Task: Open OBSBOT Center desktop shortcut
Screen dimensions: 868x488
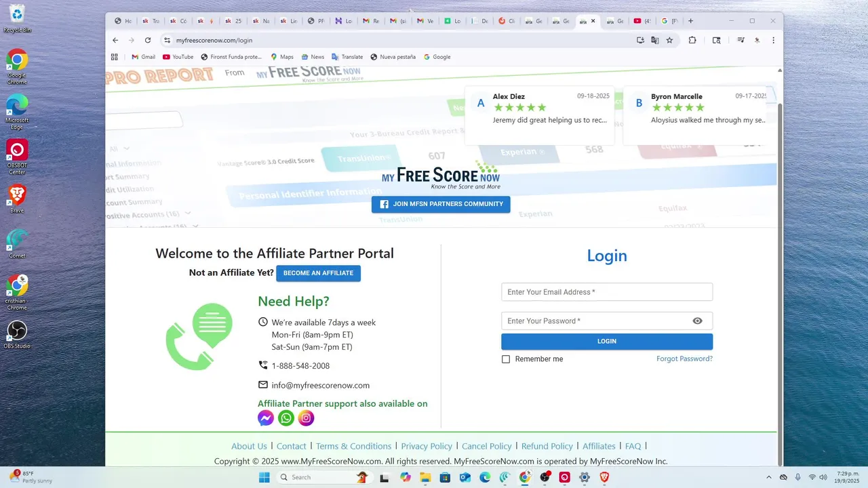Action: coord(17,157)
